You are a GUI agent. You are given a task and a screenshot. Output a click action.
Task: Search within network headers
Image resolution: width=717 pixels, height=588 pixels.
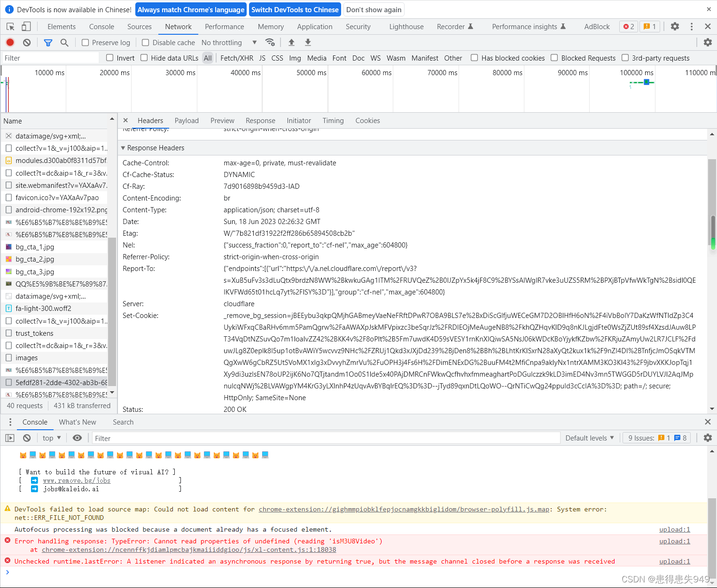click(x=65, y=42)
